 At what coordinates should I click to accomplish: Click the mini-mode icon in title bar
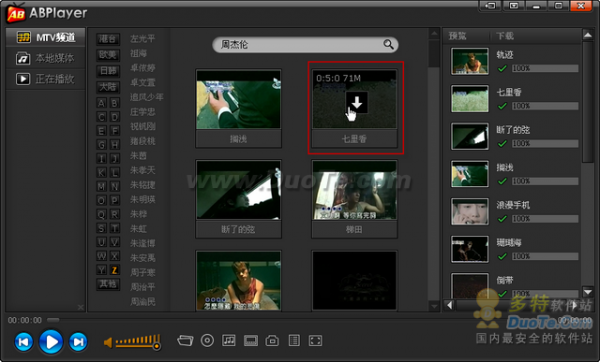click(x=490, y=6)
